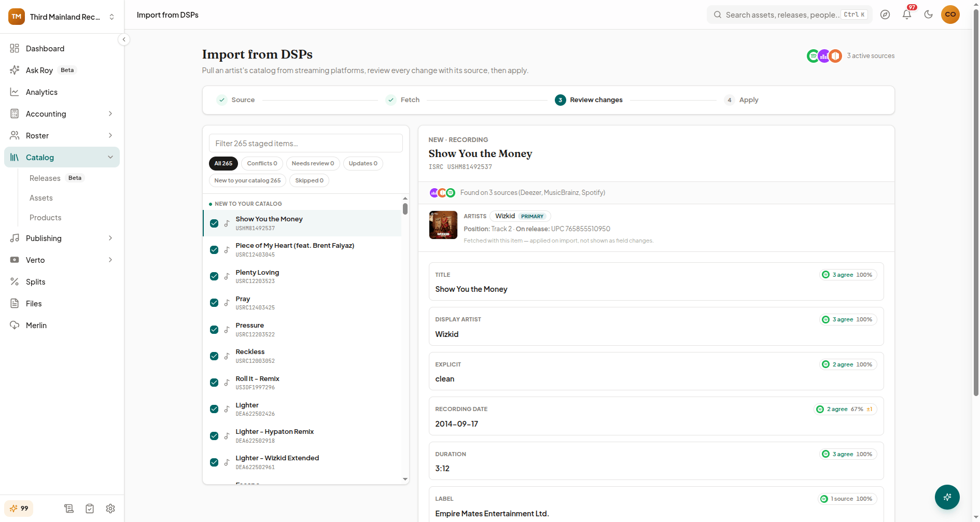980x522 pixels.
Task: Open the bottom-left list panel icon
Action: tap(69, 509)
